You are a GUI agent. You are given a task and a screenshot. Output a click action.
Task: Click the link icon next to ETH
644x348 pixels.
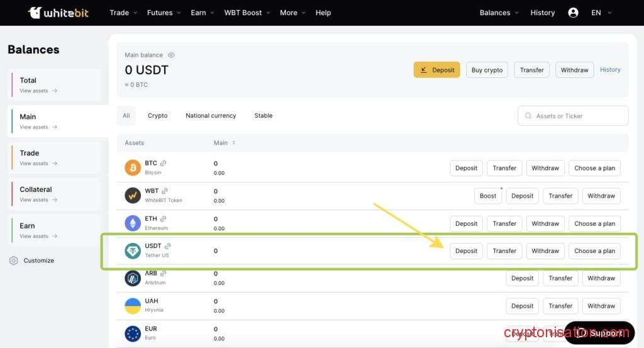tap(164, 219)
